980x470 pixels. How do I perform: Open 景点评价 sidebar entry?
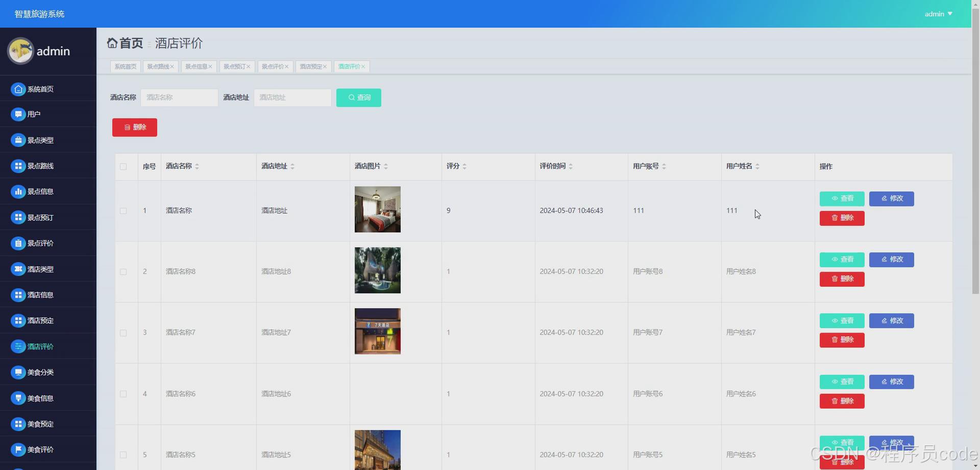(48, 243)
